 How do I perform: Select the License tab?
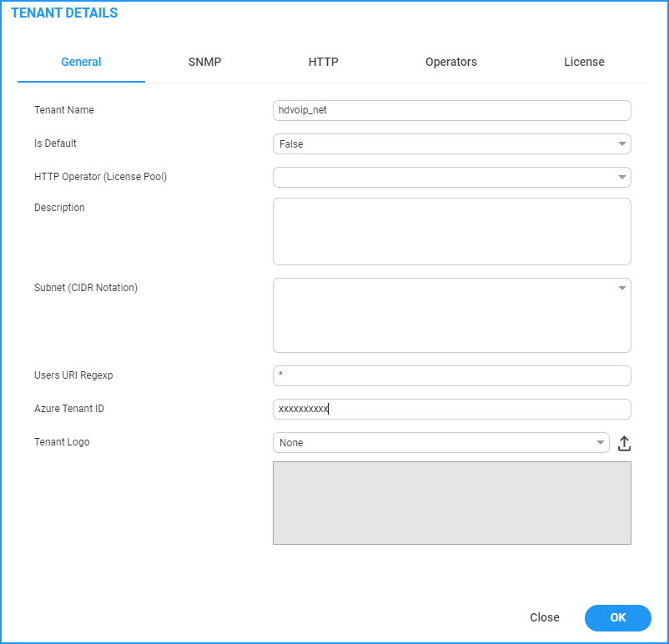(584, 62)
